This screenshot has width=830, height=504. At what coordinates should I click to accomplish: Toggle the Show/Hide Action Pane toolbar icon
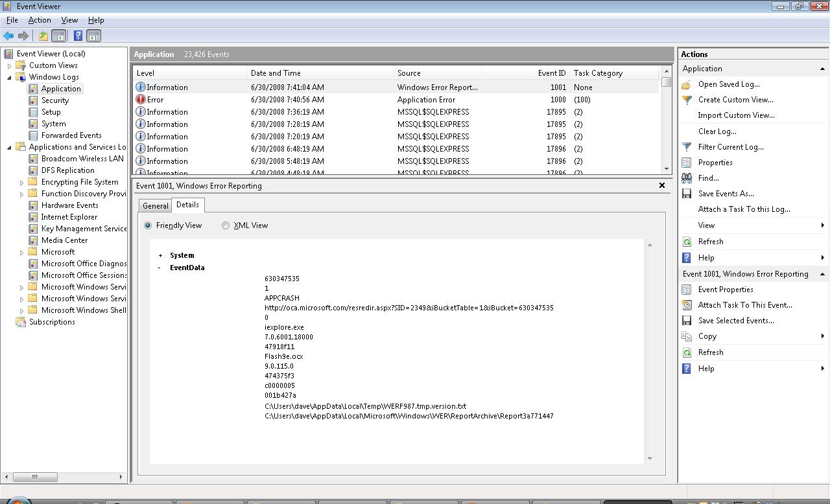click(94, 36)
